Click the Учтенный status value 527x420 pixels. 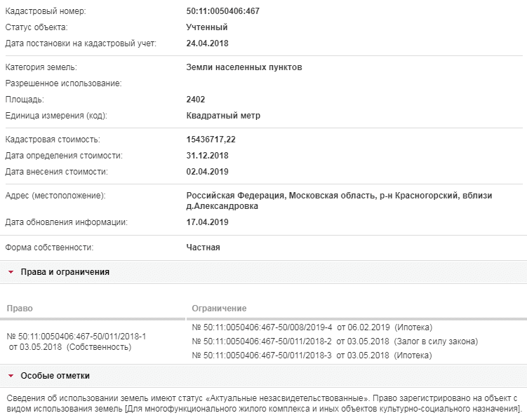pyautogui.click(x=207, y=27)
